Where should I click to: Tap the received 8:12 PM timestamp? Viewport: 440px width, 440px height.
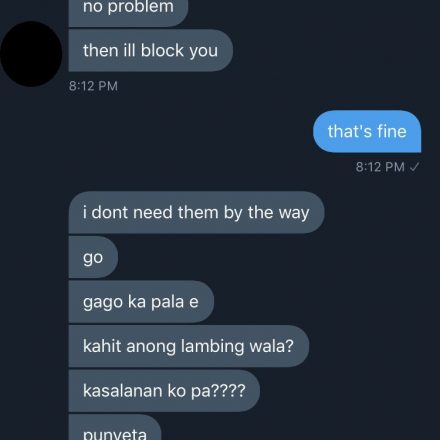93,86
